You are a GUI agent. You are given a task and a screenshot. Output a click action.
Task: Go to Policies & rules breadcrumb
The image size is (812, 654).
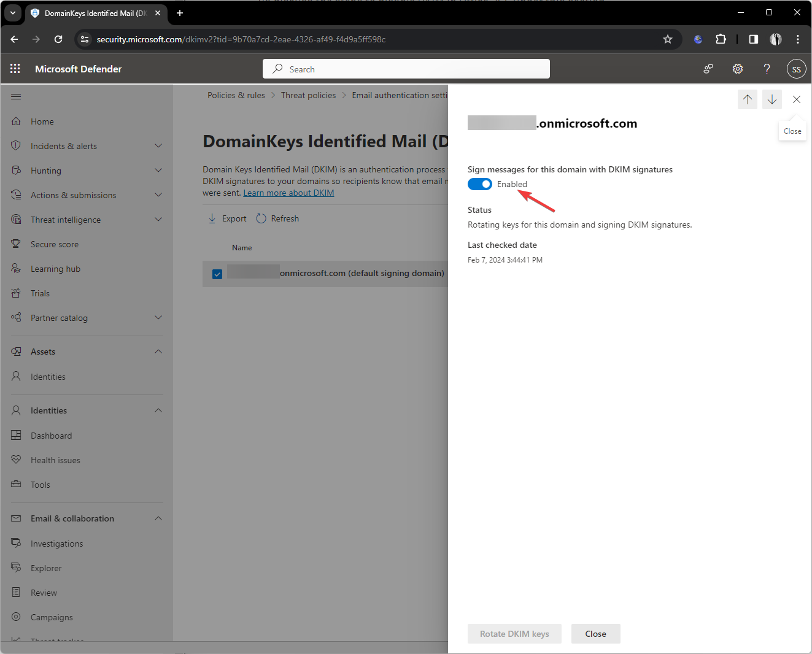236,95
